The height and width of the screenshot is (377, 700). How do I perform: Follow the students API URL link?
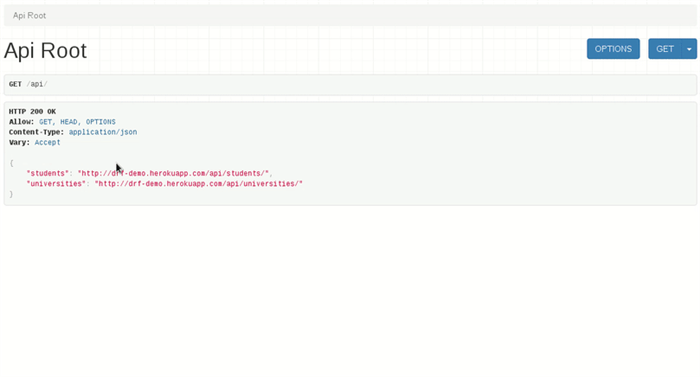pos(174,173)
